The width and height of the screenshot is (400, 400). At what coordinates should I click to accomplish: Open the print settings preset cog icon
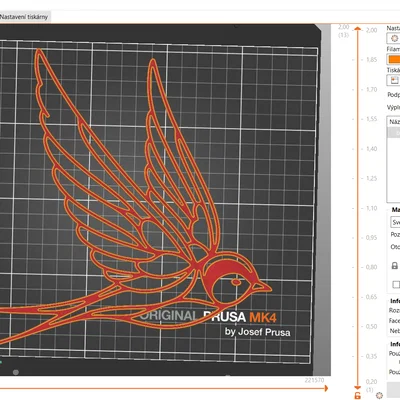pos(394,38)
